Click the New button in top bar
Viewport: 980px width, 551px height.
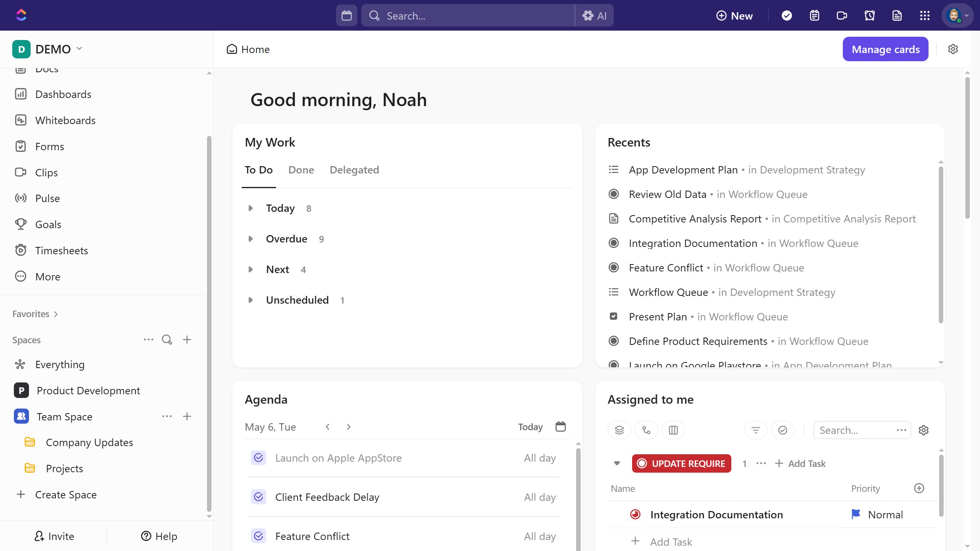[735, 16]
